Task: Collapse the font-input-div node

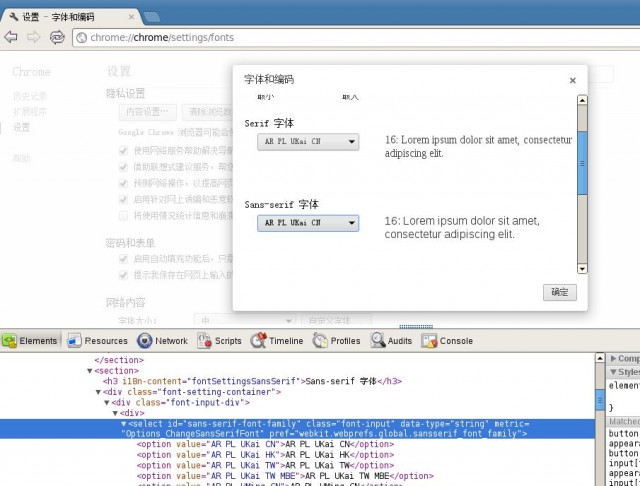Action: 107,403
